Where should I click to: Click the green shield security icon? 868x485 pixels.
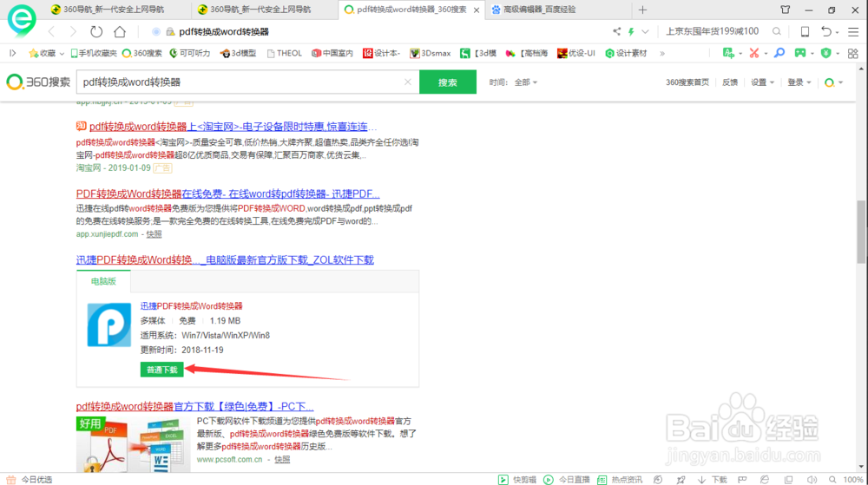[x=826, y=53]
